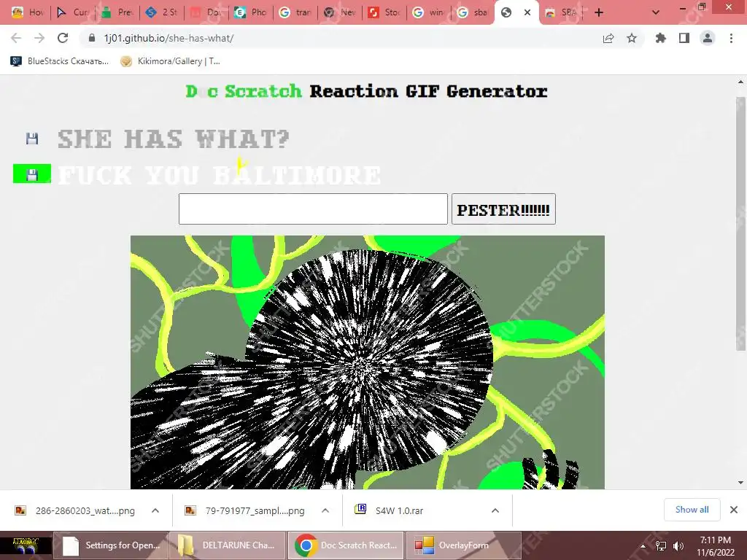Open the downloaded 286-2860203_wat....png file
747x560 pixels.
click(75, 510)
